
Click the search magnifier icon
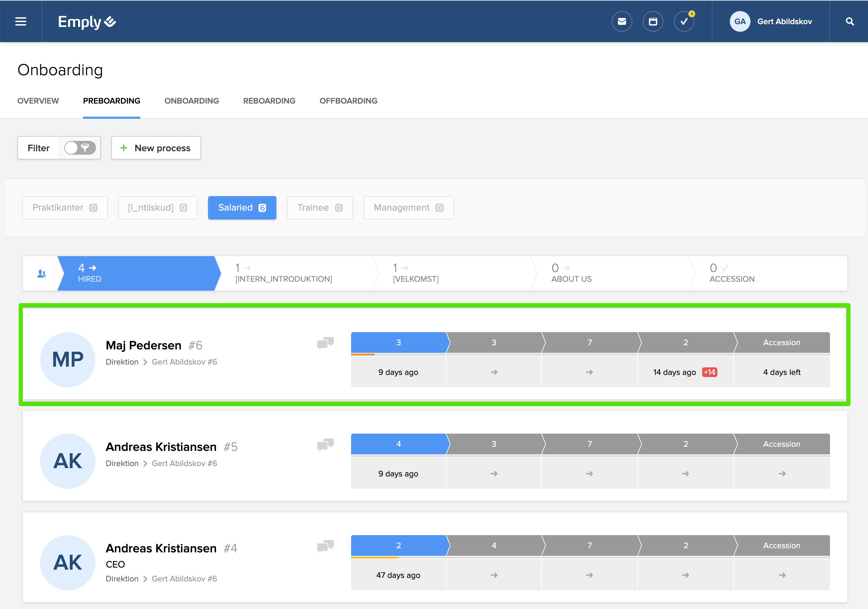pos(849,21)
